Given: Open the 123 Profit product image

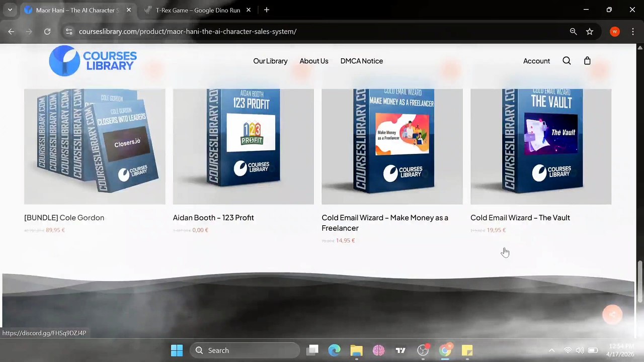Looking at the screenshot, I should 244,147.
